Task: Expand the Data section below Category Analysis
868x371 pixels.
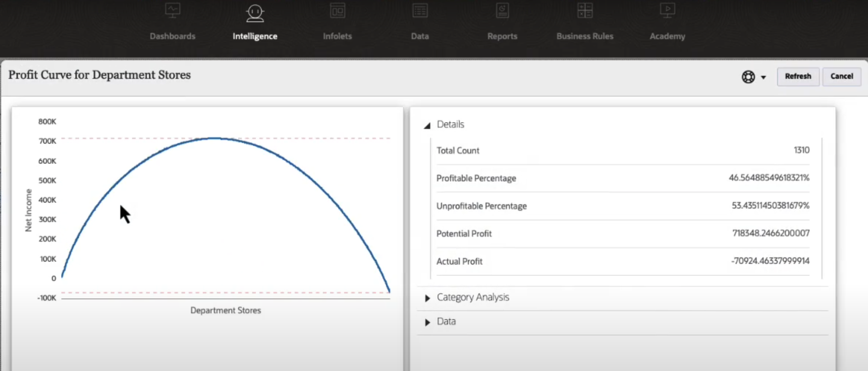Action: click(427, 322)
